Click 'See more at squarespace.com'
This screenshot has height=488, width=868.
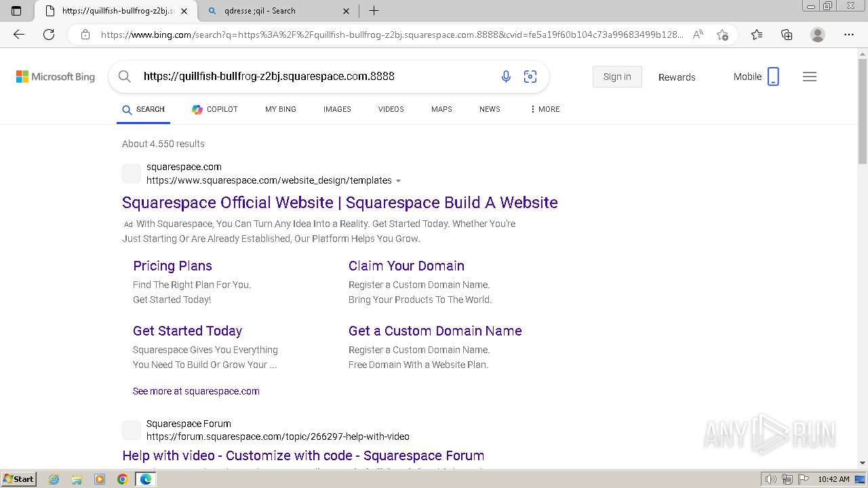click(x=196, y=391)
